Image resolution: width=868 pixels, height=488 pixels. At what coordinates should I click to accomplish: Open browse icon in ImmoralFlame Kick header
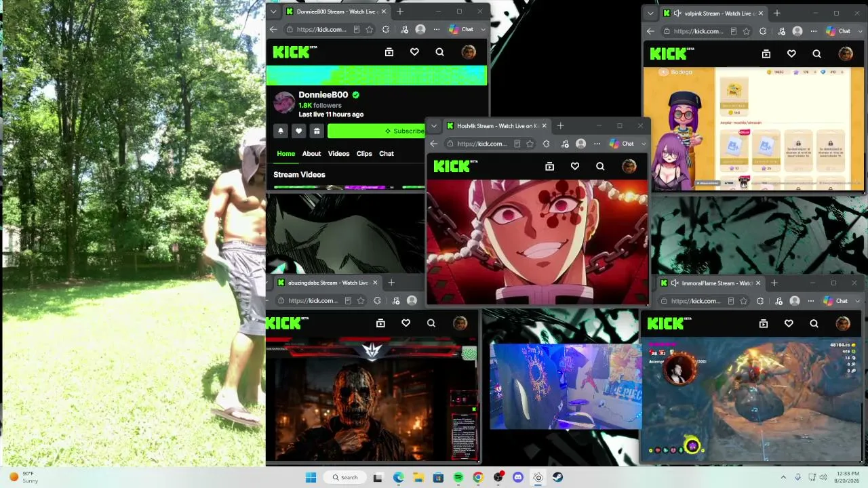764,324
